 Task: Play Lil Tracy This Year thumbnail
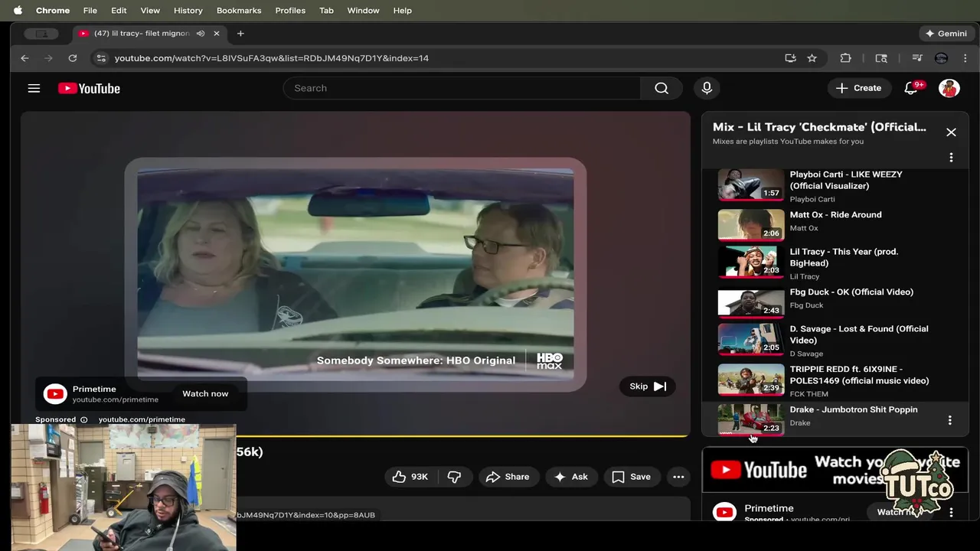point(751,261)
